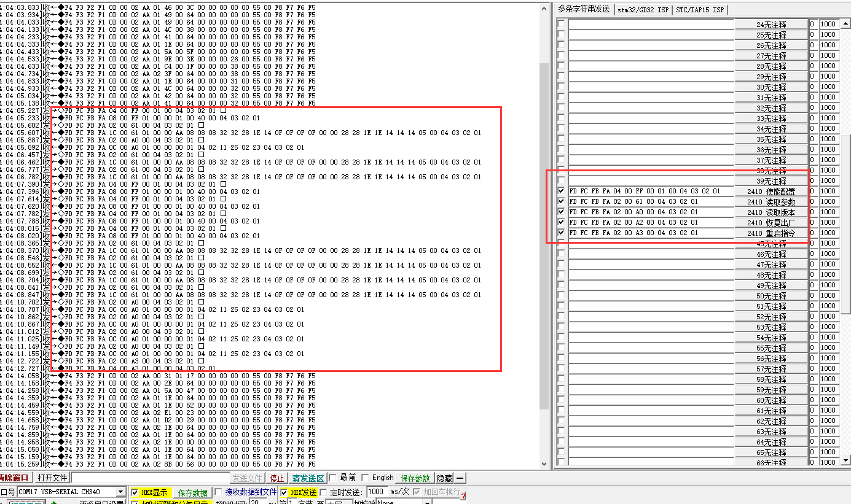The width and height of the screenshot is (851, 504).
Task: Click the timed send interval field 1000
Action: [x=377, y=492]
